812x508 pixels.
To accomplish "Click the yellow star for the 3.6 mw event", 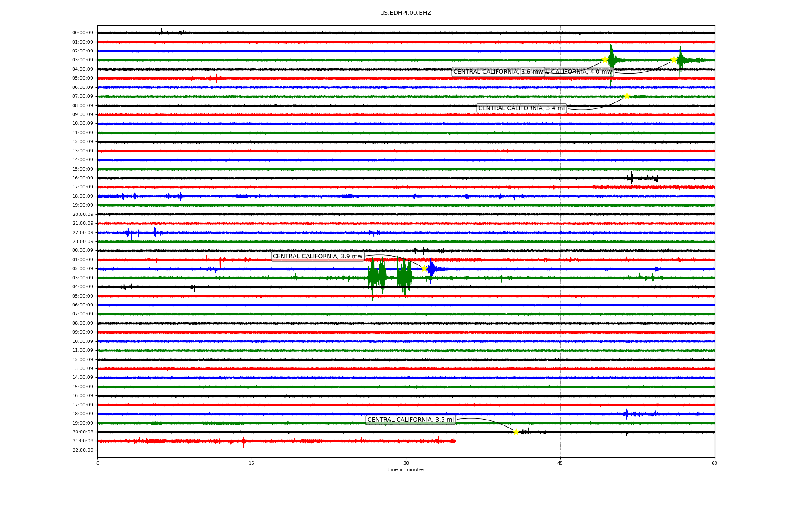I will click(605, 60).
